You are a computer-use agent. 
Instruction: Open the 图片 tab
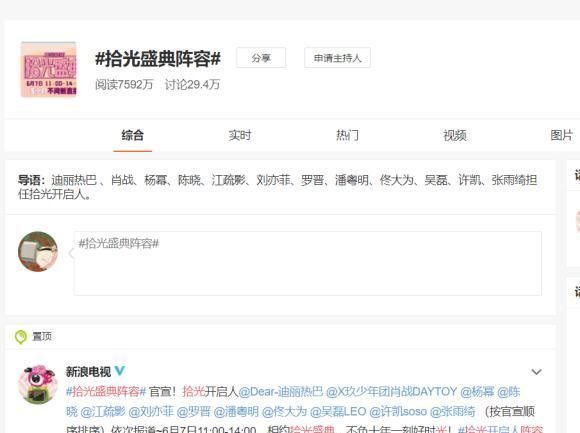(x=562, y=135)
